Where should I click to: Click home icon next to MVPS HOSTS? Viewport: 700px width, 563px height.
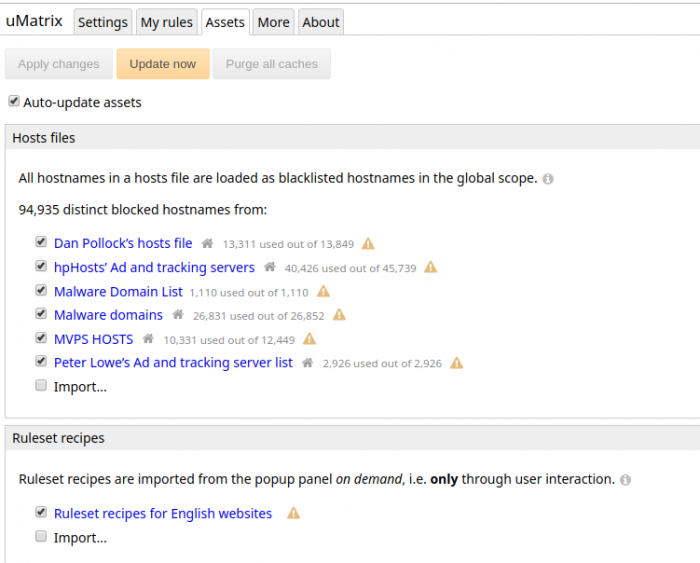click(148, 339)
